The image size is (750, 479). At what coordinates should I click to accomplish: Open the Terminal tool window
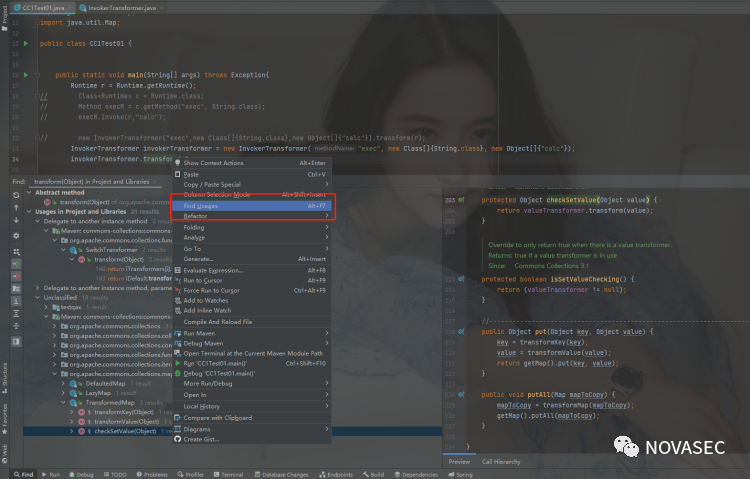(x=226, y=474)
